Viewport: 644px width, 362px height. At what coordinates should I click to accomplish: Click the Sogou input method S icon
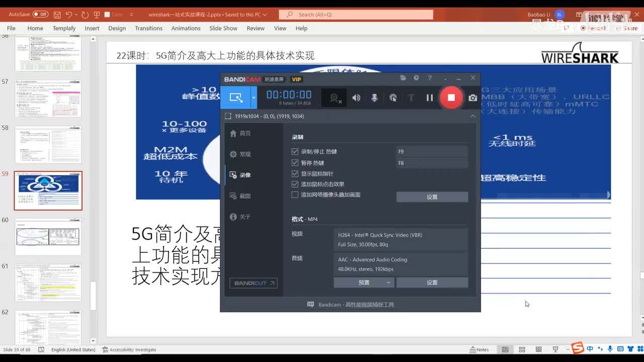tap(578, 348)
